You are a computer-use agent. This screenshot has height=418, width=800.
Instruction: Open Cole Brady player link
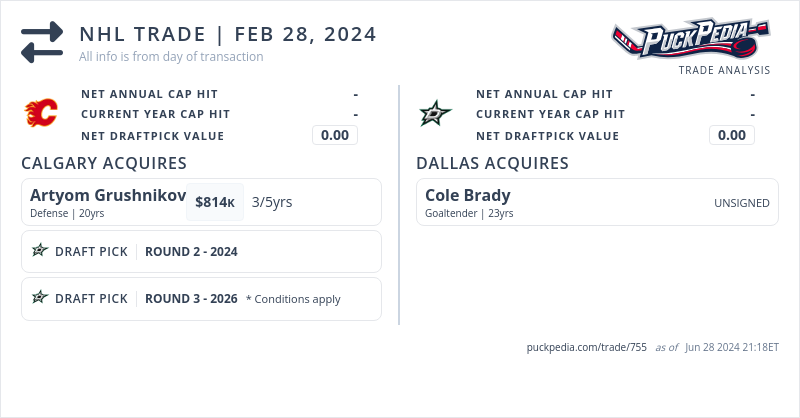pos(468,195)
